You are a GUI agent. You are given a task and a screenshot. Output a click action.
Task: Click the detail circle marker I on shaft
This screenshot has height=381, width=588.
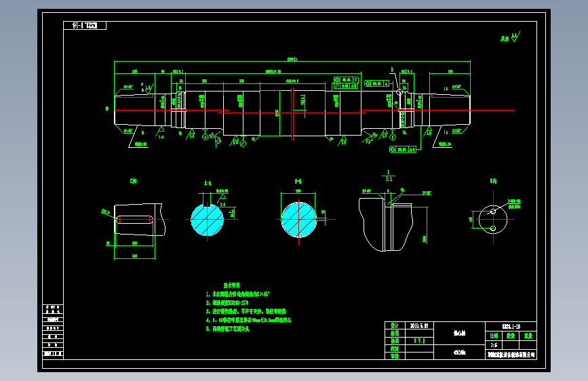click(399, 92)
